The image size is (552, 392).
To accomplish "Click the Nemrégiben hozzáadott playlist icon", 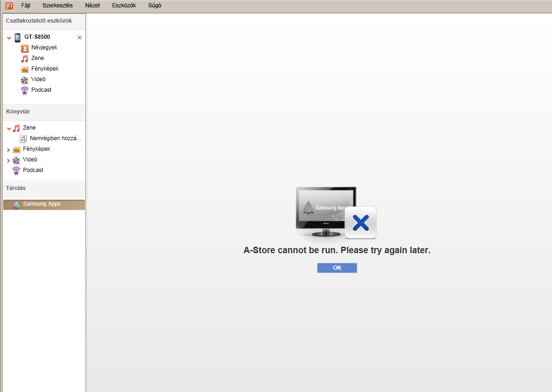I will pyautogui.click(x=23, y=139).
